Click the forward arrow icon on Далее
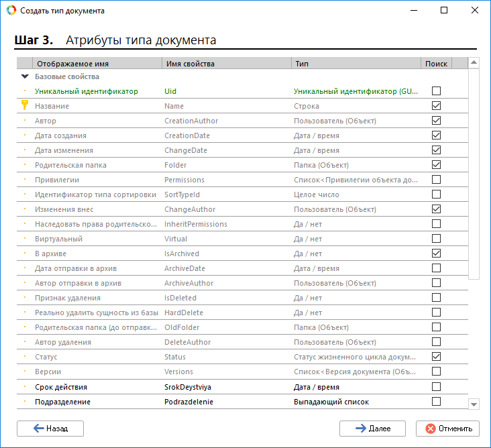The width and height of the screenshot is (491, 448). click(x=360, y=429)
